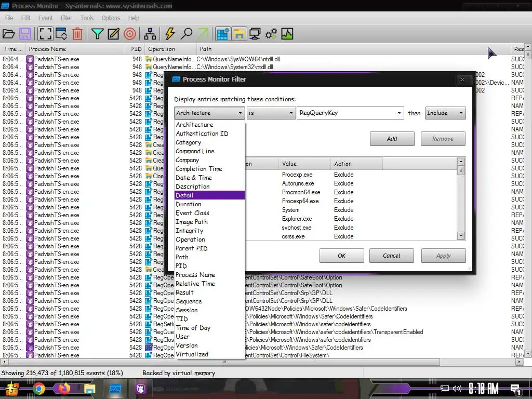Open the Event menu
The image size is (532, 399).
tap(45, 18)
